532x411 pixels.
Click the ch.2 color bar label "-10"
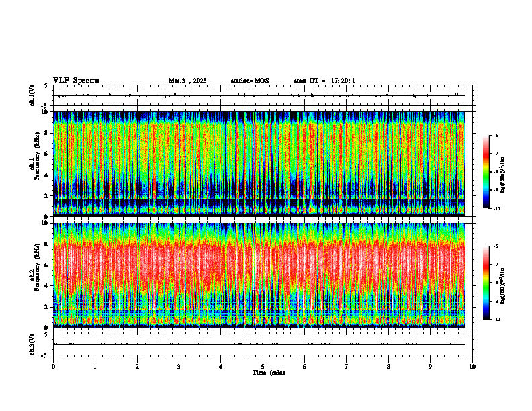(497, 320)
